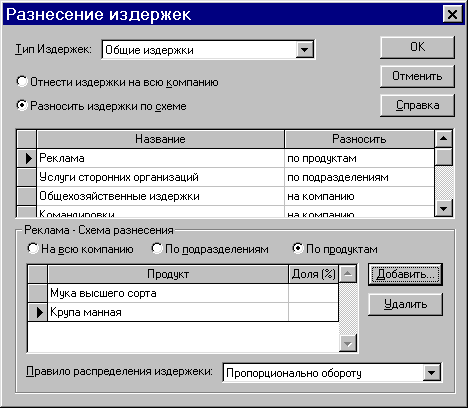Image resolution: width=468 pixels, height=408 pixels.
Task: Select the row marker next to Мука высшего сорта
Action: coord(37,293)
